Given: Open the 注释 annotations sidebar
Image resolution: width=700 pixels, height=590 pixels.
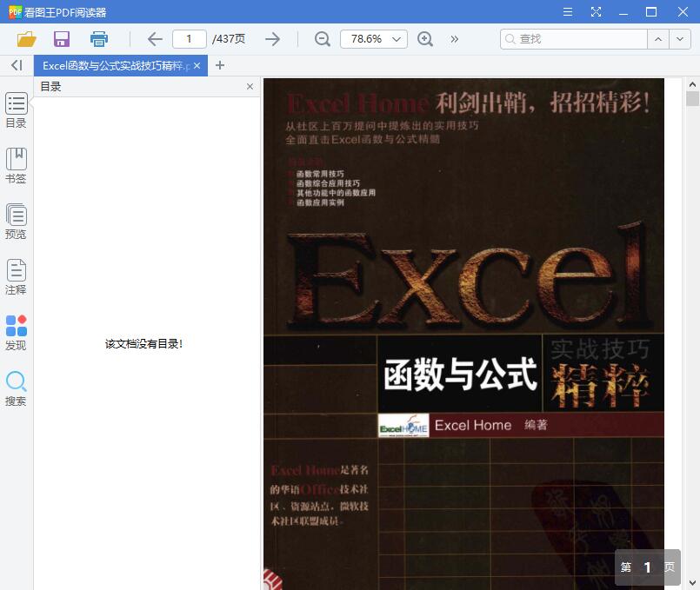Looking at the screenshot, I should click(16, 277).
